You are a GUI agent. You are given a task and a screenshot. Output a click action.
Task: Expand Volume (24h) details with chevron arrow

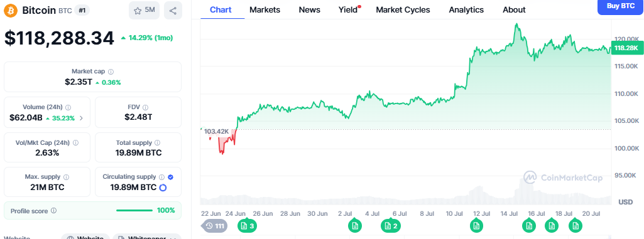[x=81, y=118]
